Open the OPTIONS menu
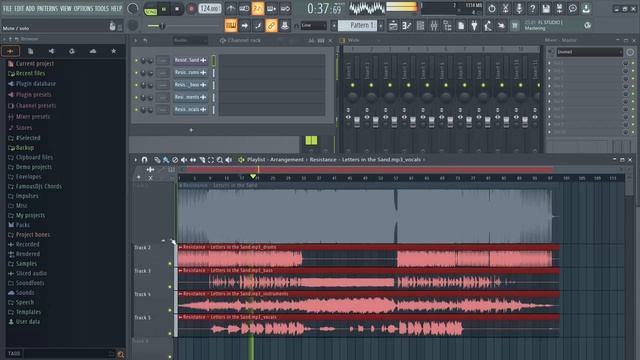 tap(83, 9)
